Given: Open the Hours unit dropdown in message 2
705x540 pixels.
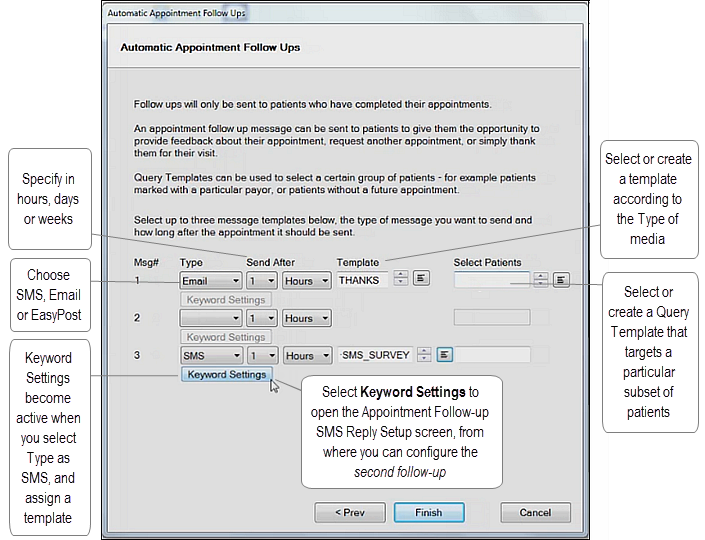Looking at the screenshot, I should tap(307, 318).
